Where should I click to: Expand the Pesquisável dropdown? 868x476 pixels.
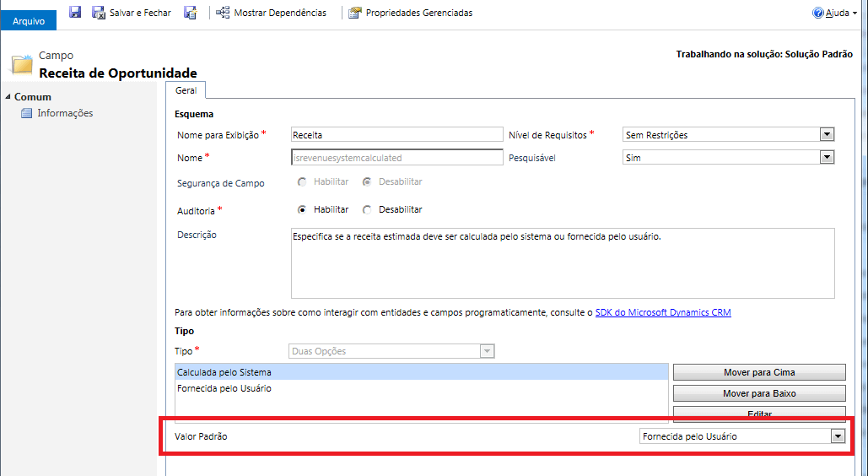point(827,157)
